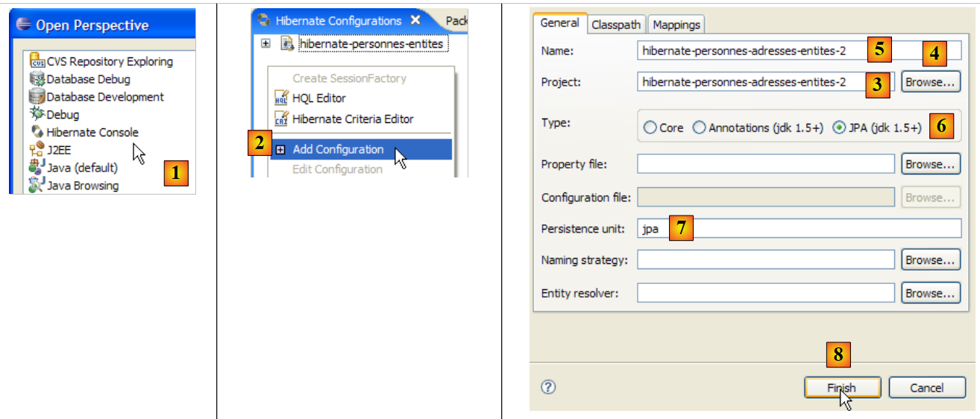Click Add Configuration in context menu
Viewport: 980px width, 419px height.
tap(338, 150)
